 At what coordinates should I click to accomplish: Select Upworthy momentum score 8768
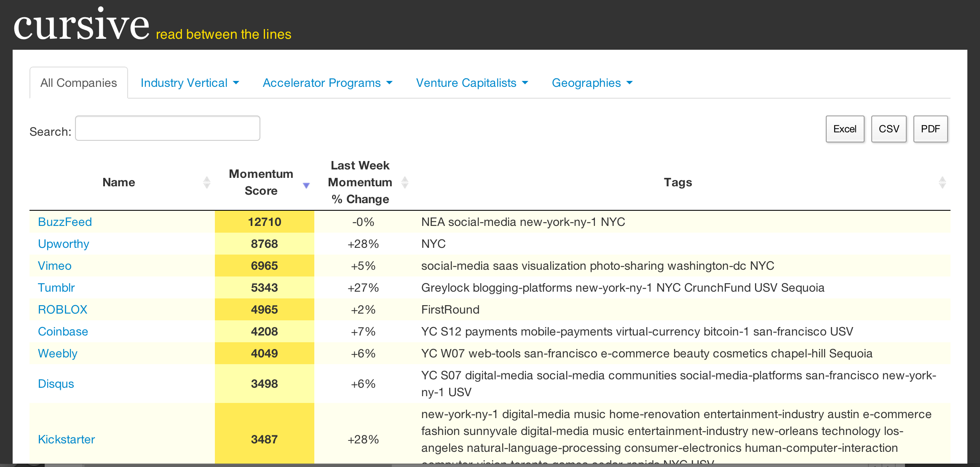265,244
